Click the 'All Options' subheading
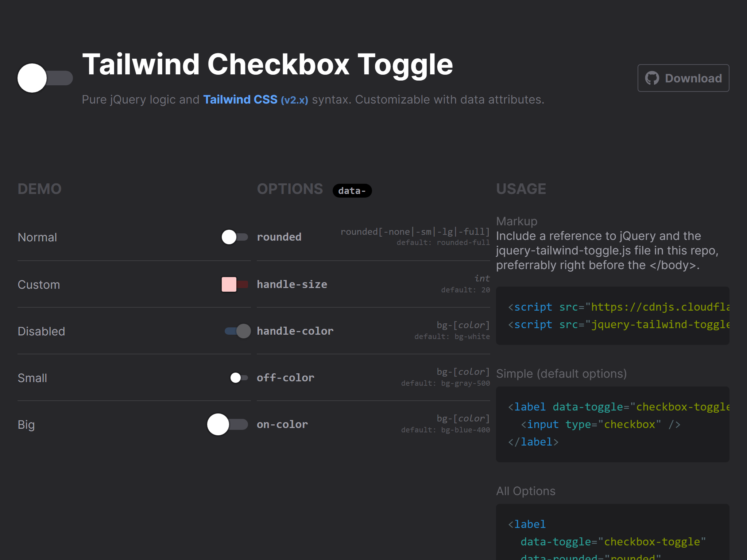 (x=526, y=491)
